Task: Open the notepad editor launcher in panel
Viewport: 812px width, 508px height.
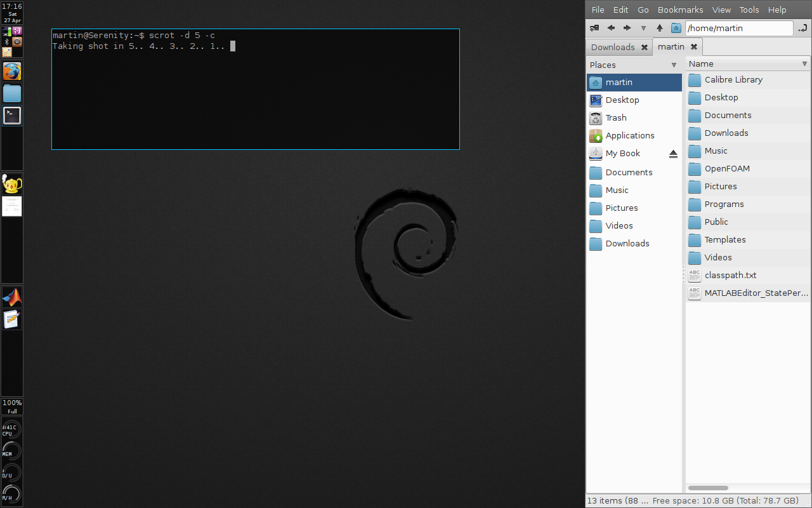Action: point(12,319)
